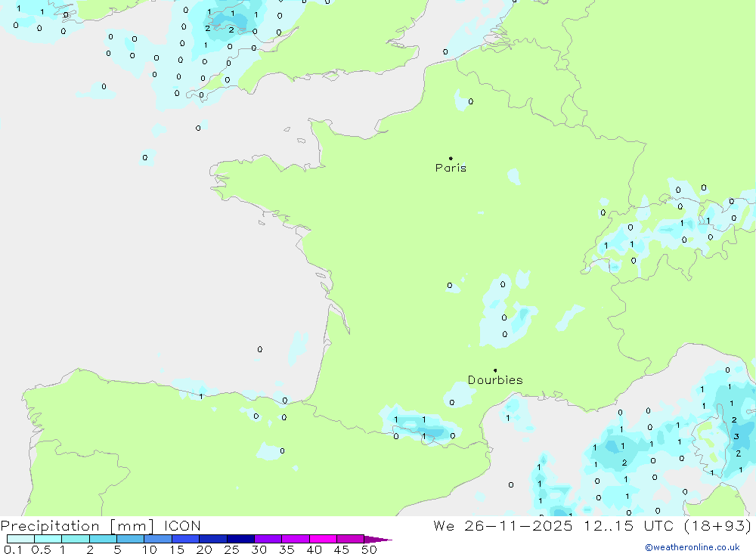Click the legend scale label '35'

[x=287, y=549]
